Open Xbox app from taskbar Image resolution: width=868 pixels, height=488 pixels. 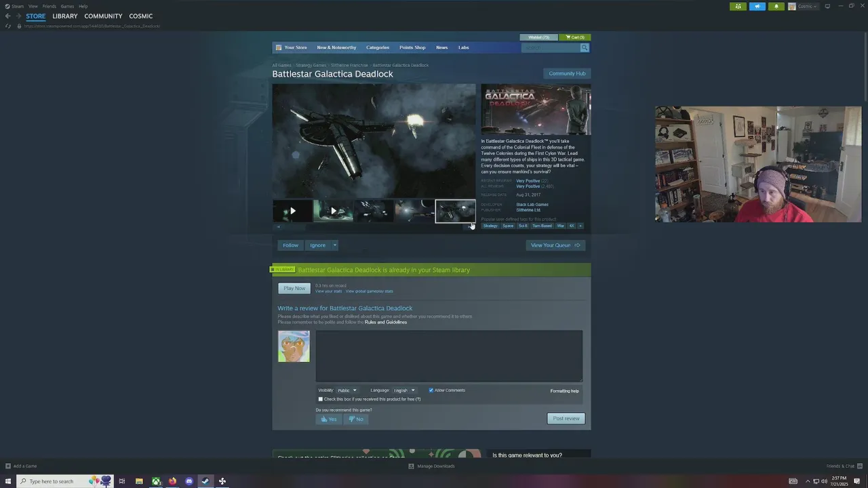(x=156, y=481)
